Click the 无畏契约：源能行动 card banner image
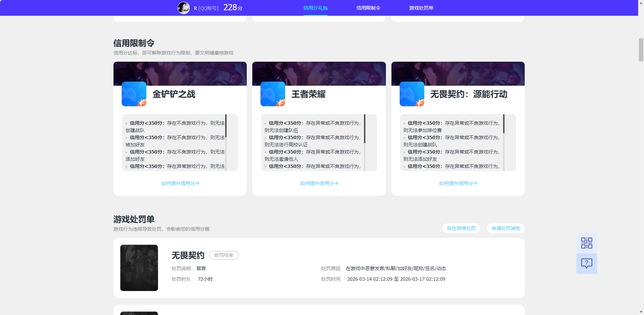The image size is (644, 315). coord(458,74)
